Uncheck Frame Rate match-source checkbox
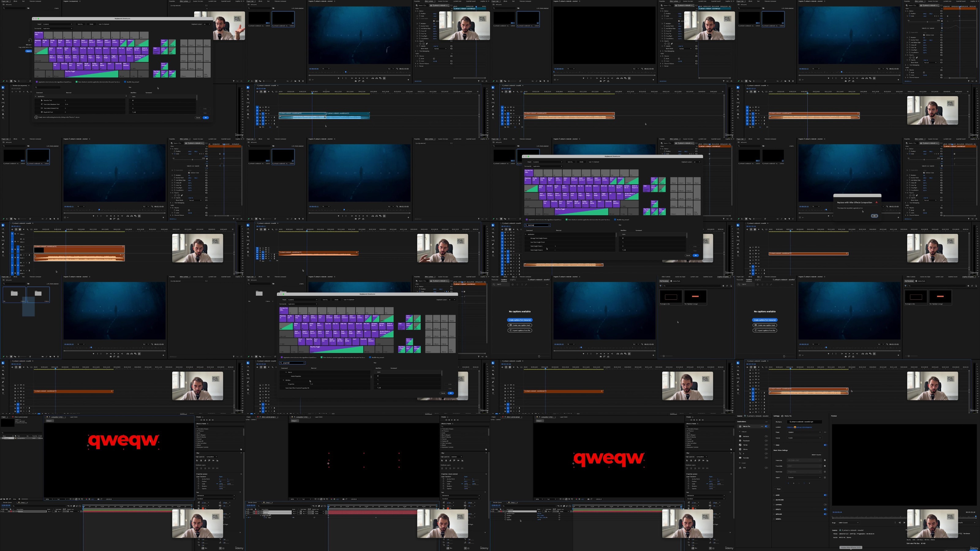 [825, 466]
